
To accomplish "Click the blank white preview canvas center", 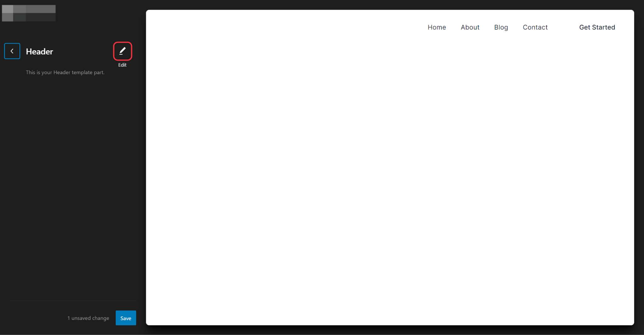I will (x=390, y=176).
